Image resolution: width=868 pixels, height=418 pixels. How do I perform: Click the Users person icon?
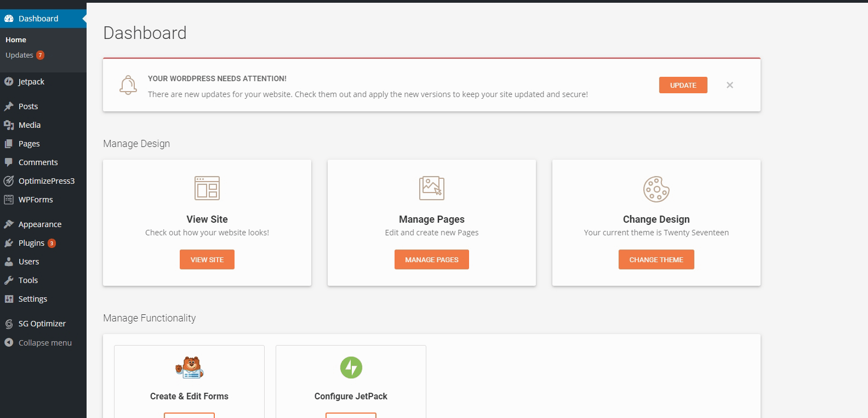point(9,262)
